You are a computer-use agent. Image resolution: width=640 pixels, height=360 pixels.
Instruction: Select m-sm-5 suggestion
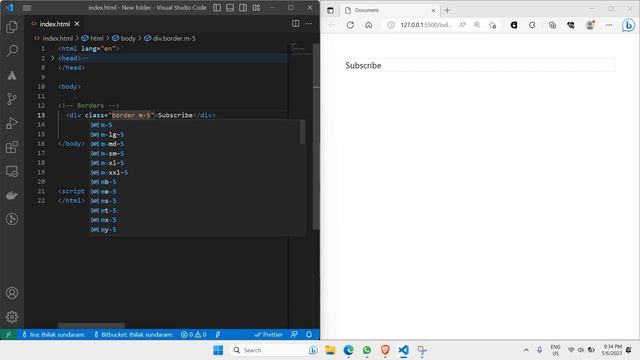[x=197, y=153]
